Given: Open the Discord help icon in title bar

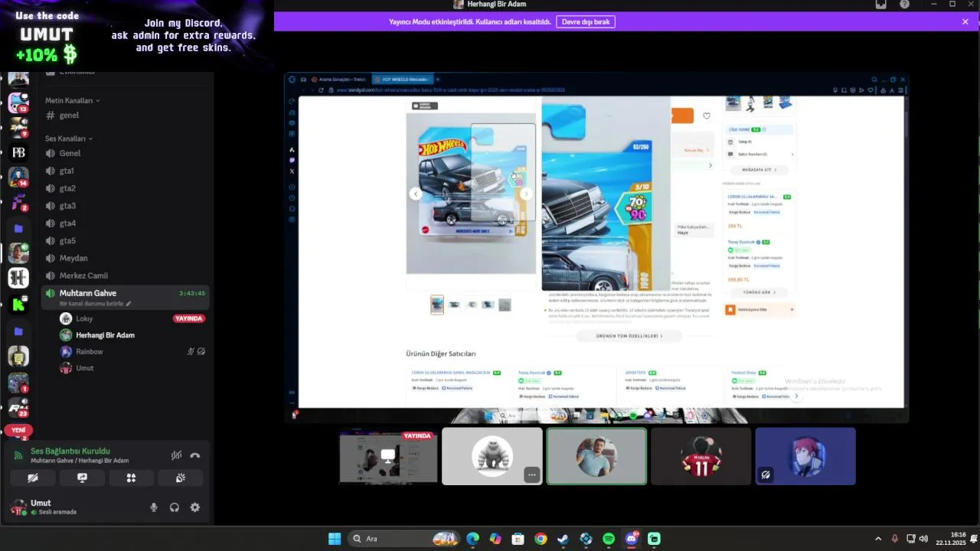Looking at the screenshot, I should pos(904,5).
